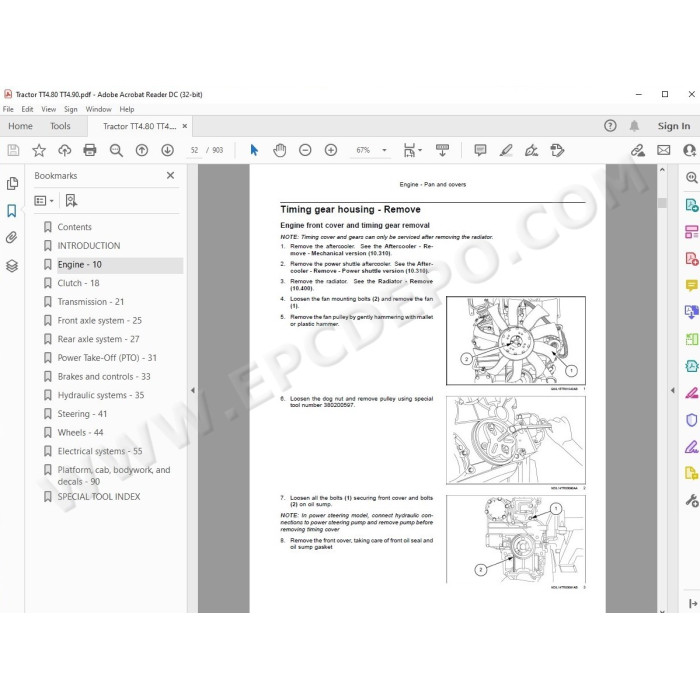Print the document with printer icon

(x=90, y=150)
